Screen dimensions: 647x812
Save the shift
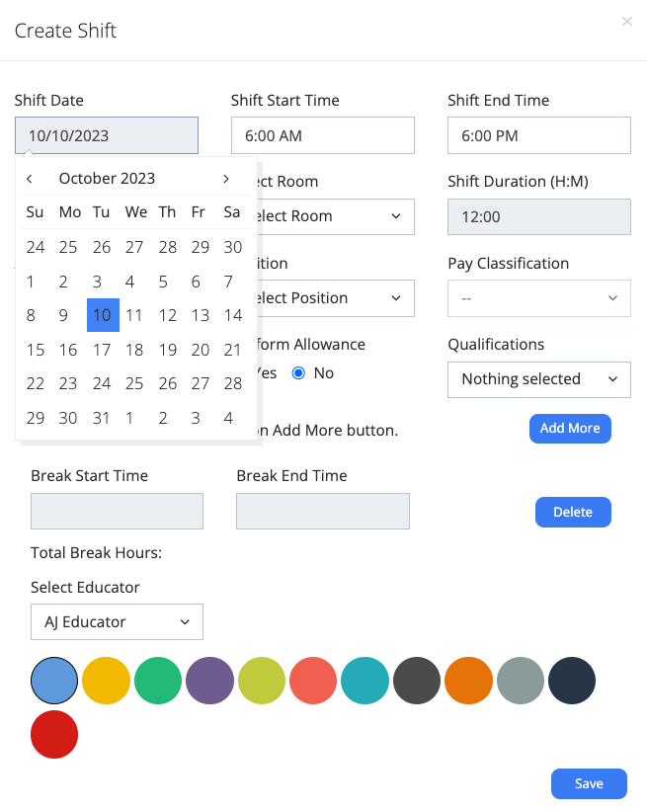point(589,783)
